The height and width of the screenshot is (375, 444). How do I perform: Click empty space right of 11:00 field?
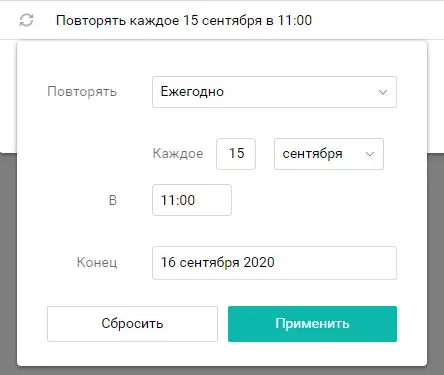pyautogui.click(x=313, y=200)
